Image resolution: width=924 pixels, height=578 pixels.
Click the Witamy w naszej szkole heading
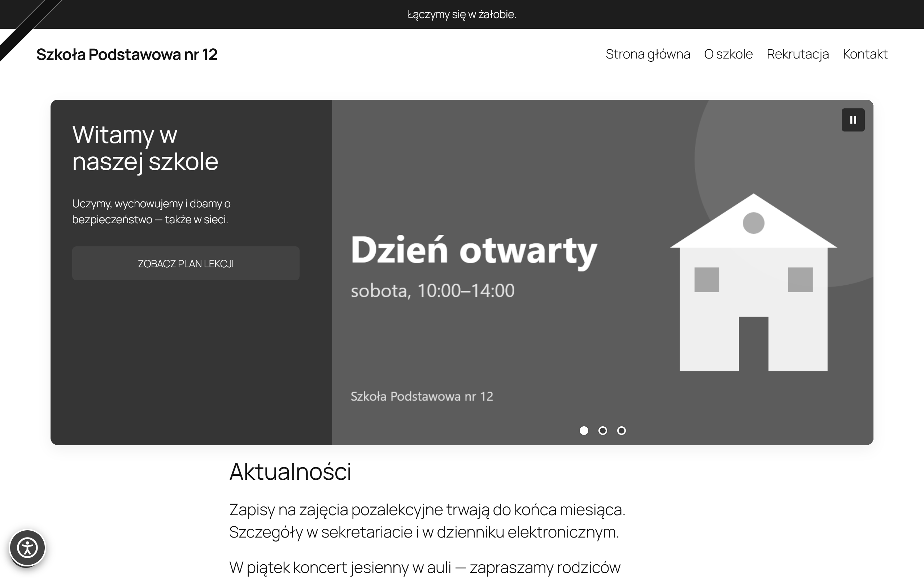145,148
